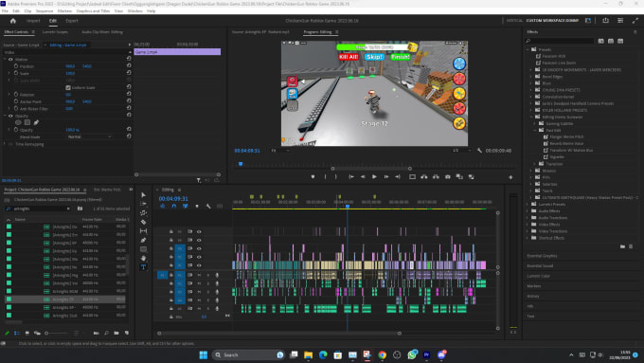Image resolution: width=644 pixels, height=363 pixels.
Task: Toggle Anchor Point stopwatch animation
Action: pyautogui.click(x=16, y=101)
